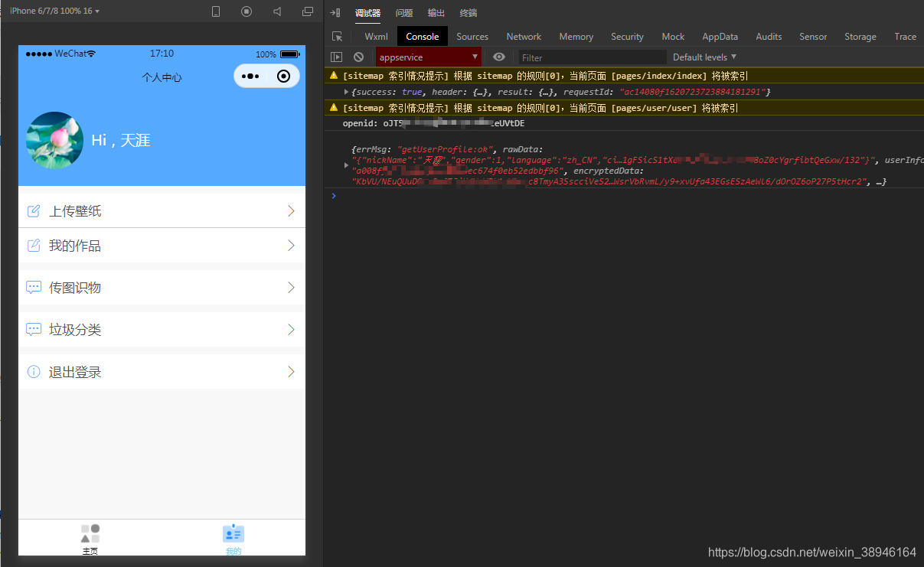Focus the console Filter input

(x=593, y=57)
